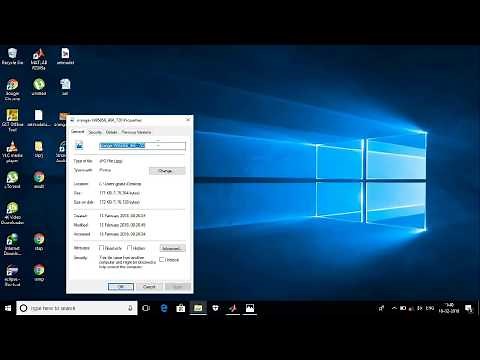Image resolution: width=480 pixels, height=360 pixels.
Task: Click the Size on disk value
Action: [x=119, y=202]
